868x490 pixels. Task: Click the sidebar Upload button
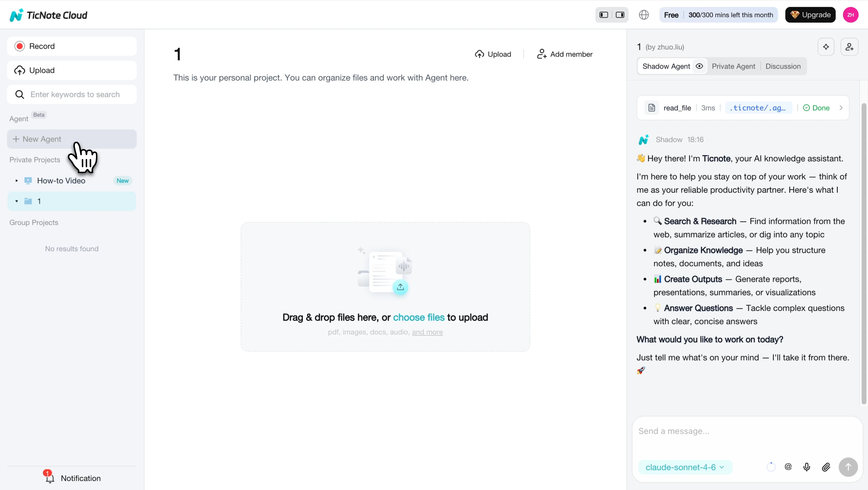click(x=72, y=70)
